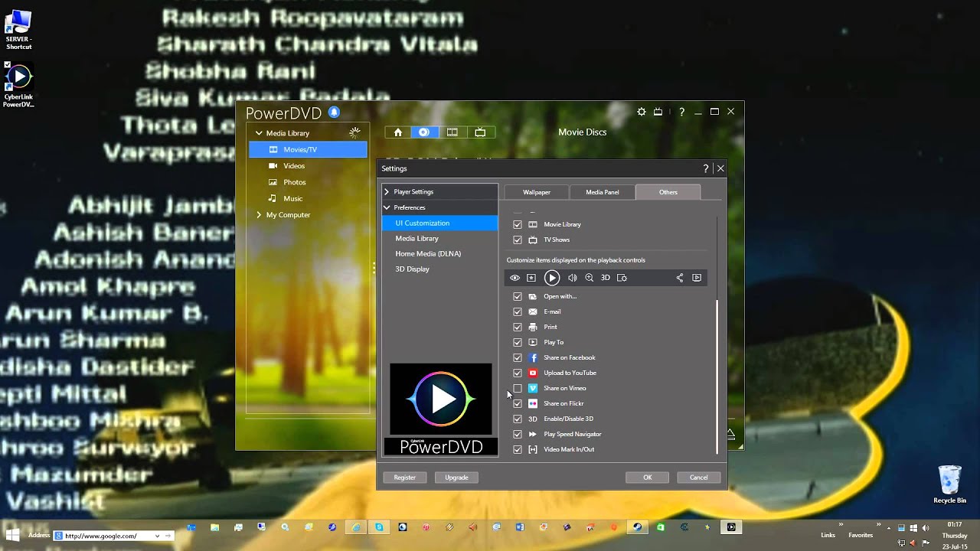This screenshot has width=980, height=551.
Task: Open the Windows Start button
Action: 12,533
